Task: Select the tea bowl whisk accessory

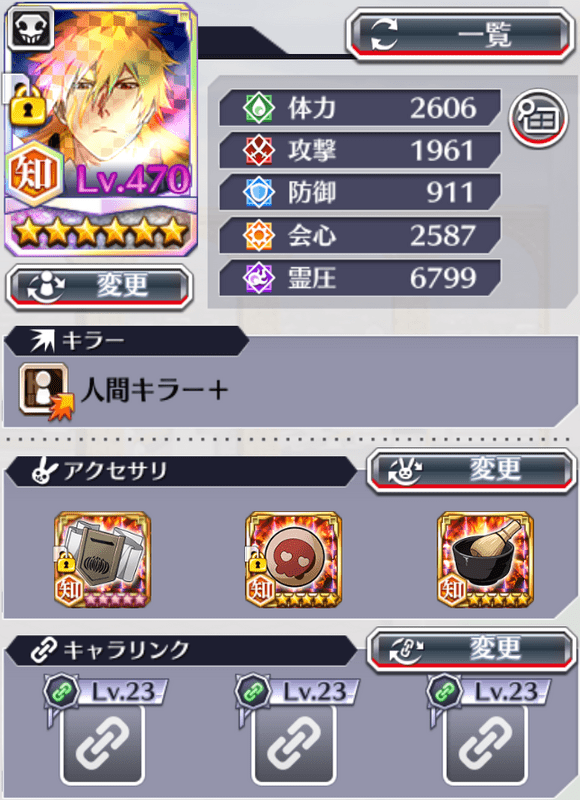Action: (486, 560)
